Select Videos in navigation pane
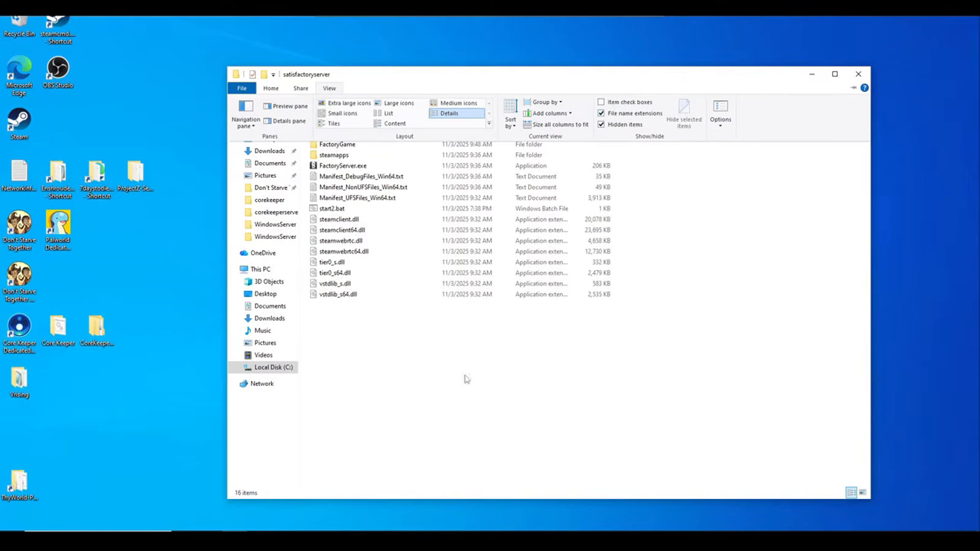Image resolution: width=980 pixels, height=551 pixels. click(258, 355)
